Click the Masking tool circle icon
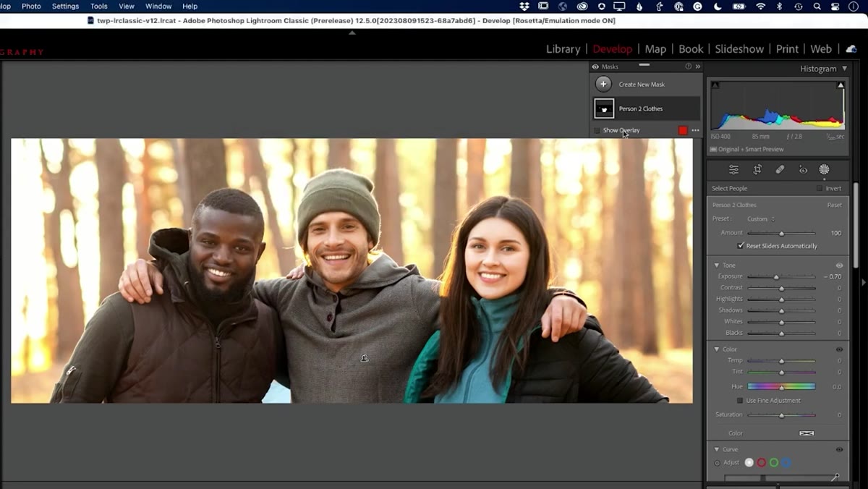This screenshot has width=868, height=489. tap(824, 169)
